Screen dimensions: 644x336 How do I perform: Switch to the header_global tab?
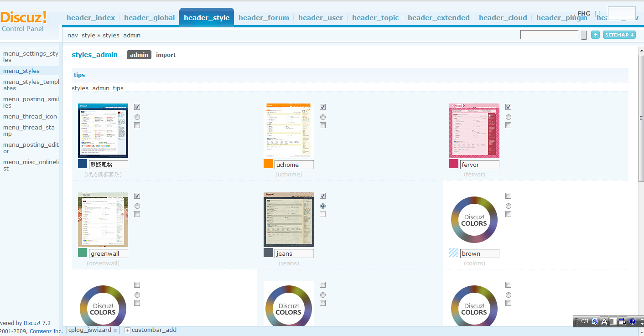[x=149, y=18]
